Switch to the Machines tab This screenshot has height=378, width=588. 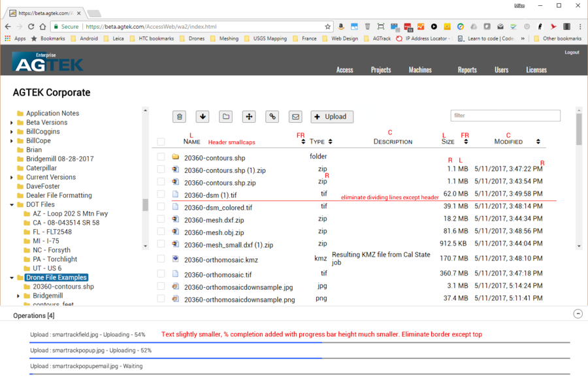coord(420,69)
